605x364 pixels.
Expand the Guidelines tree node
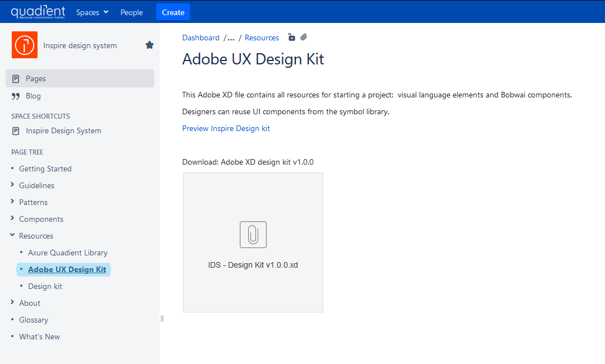[x=12, y=185]
